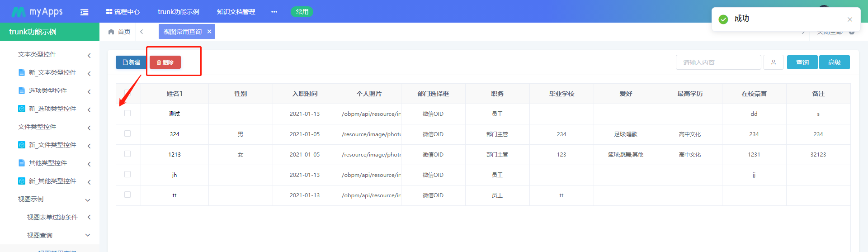The height and width of the screenshot is (252, 868).
Task: Toggle the sidebar collapse icon
Action: click(84, 12)
